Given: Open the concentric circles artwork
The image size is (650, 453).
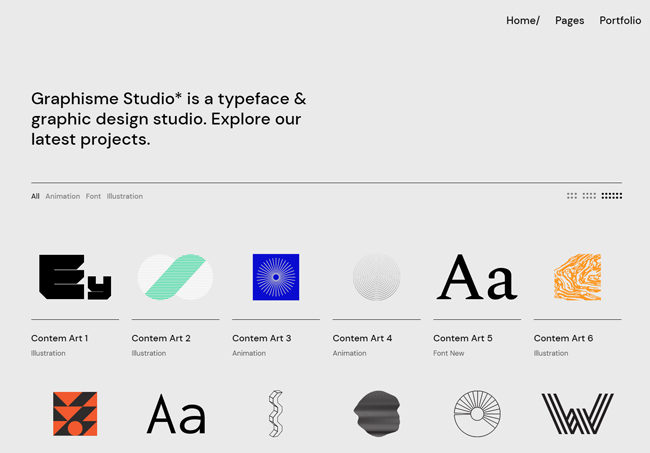Looking at the screenshot, I should pyautogui.click(x=376, y=277).
